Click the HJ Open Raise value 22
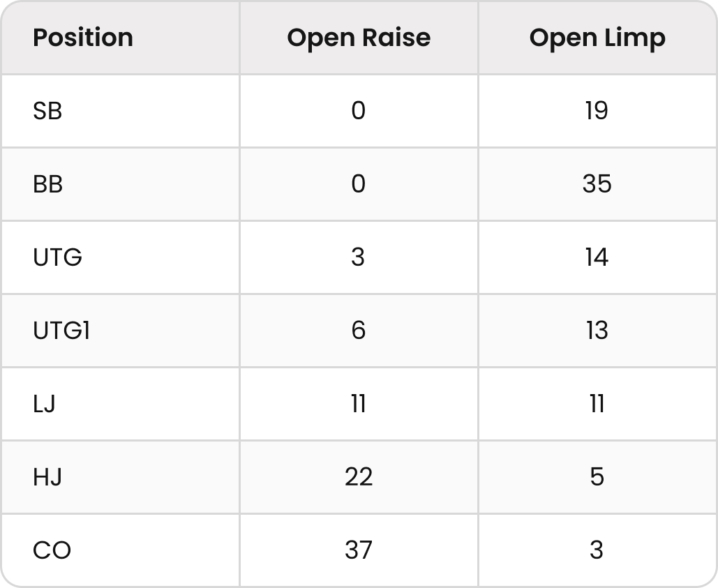Screen dimensions: 718x588 (x=359, y=477)
